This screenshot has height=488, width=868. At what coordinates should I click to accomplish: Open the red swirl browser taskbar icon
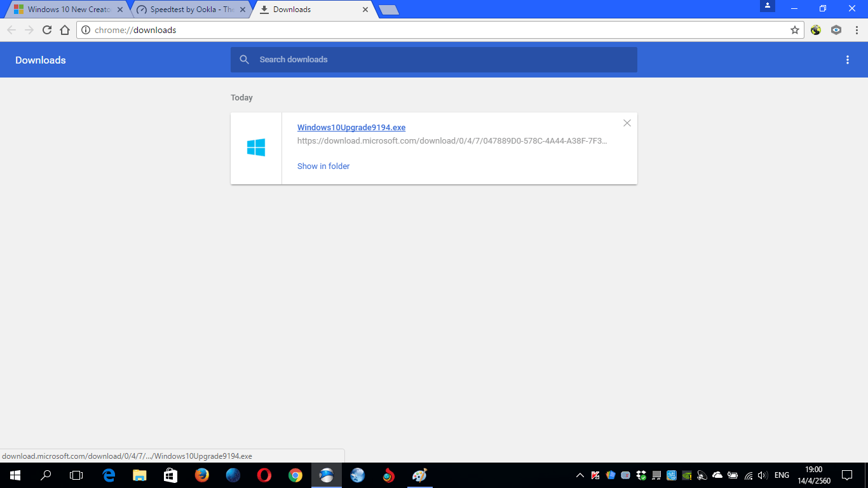point(389,475)
